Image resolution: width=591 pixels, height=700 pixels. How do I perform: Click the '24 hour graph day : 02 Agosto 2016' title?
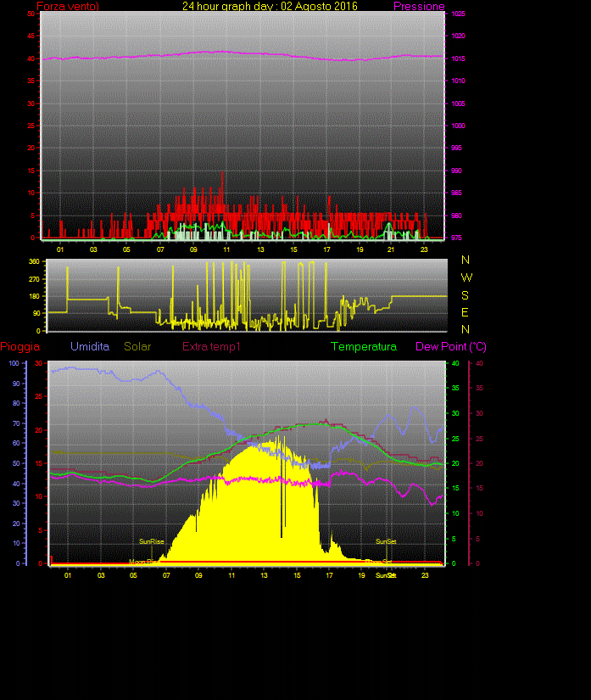pyautogui.click(x=270, y=6)
